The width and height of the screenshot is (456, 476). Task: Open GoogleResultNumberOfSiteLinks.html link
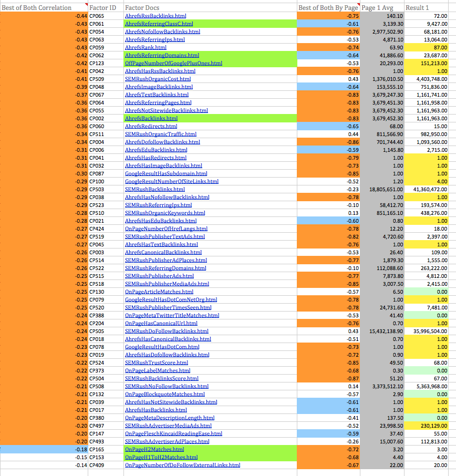(172, 182)
